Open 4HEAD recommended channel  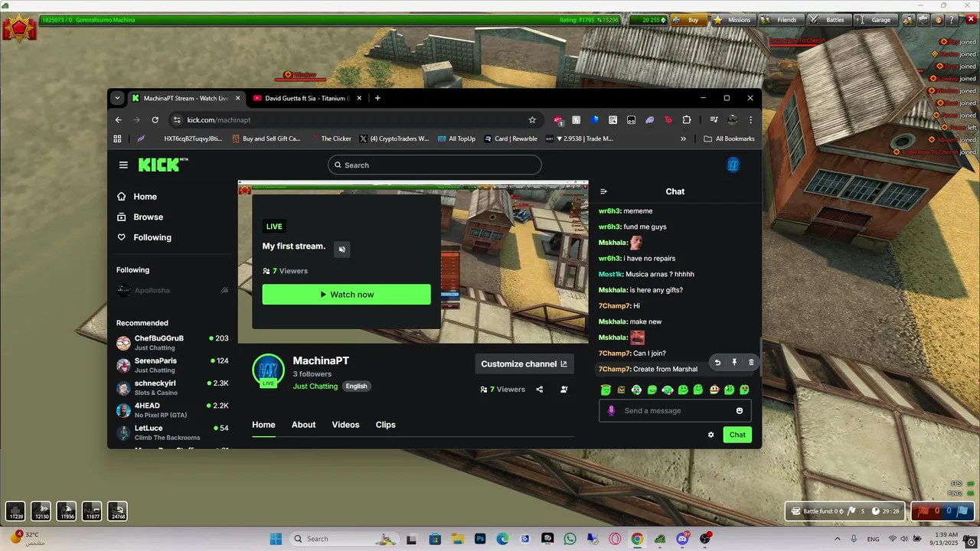172,410
